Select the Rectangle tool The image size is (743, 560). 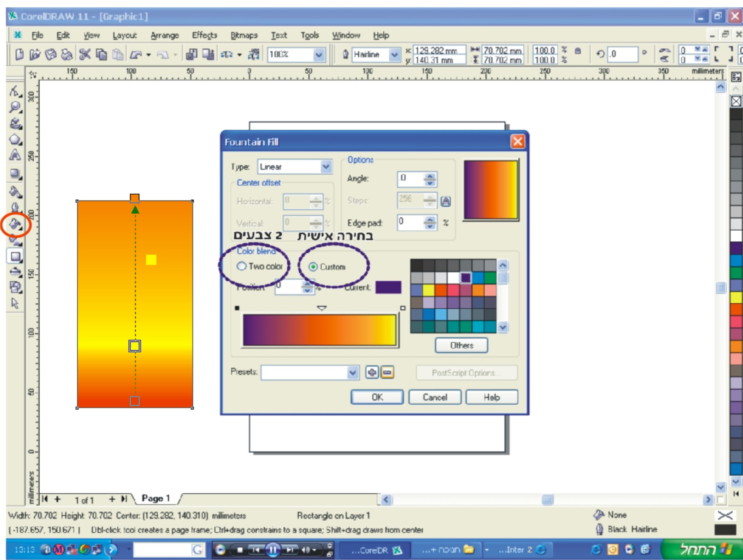(x=15, y=256)
